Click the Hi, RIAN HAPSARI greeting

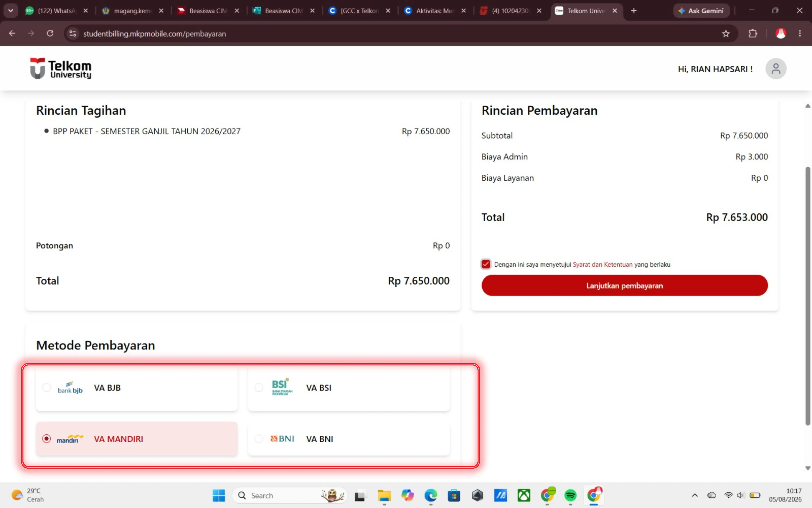(x=715, y=69)
